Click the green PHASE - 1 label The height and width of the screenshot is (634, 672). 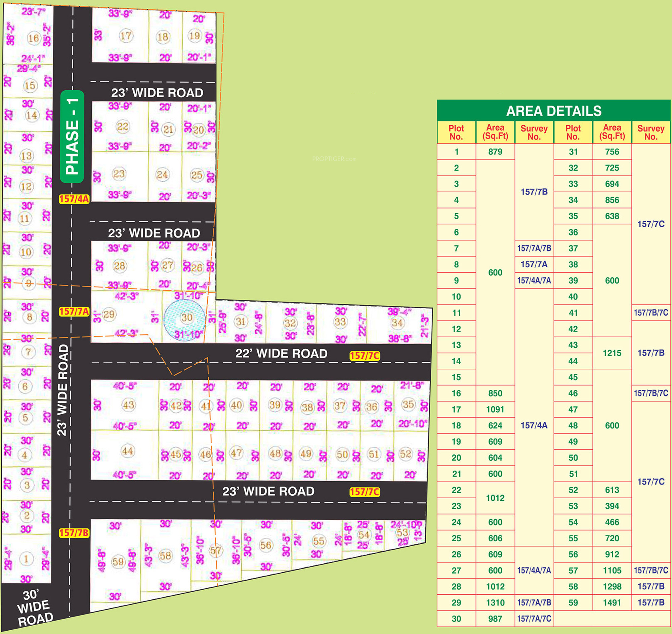[x=72, y=137]
